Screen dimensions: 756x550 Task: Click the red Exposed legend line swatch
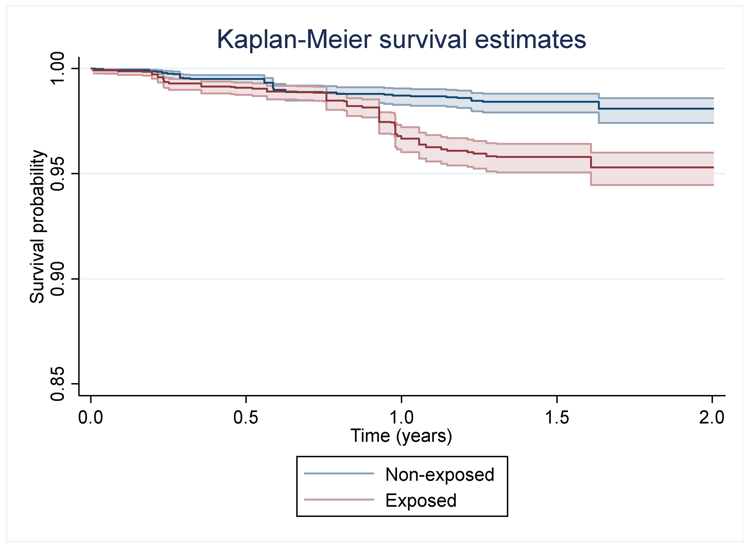pos(339,500)
